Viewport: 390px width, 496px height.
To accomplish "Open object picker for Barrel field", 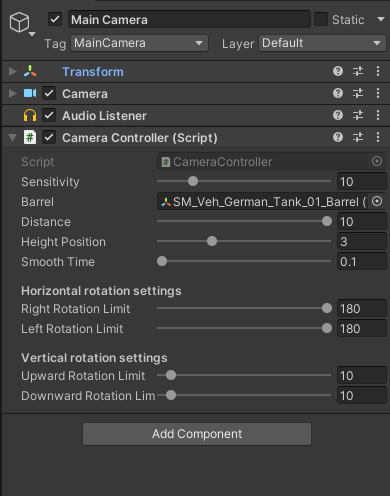I will (x=377, y=201).
